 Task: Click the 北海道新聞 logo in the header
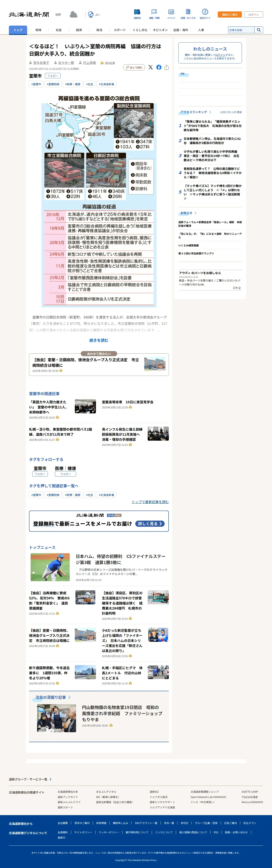[29, 15]
